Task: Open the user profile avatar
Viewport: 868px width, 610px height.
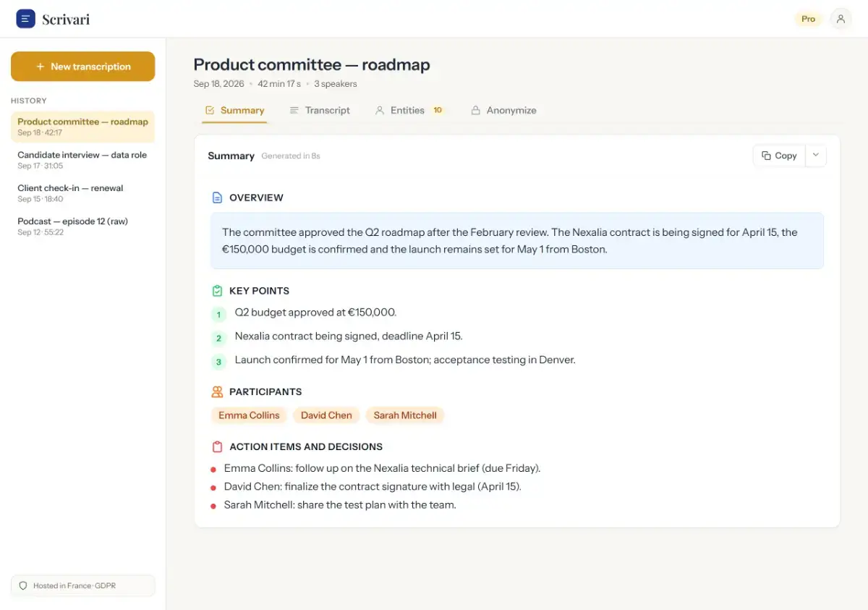Action: click(841, 19)
